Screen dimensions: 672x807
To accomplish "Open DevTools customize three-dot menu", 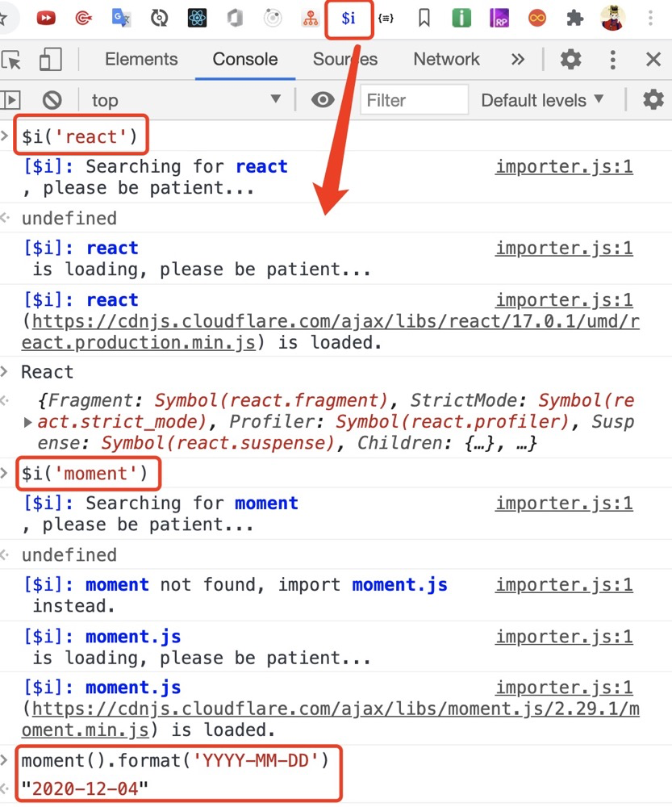I will (612, 60).
